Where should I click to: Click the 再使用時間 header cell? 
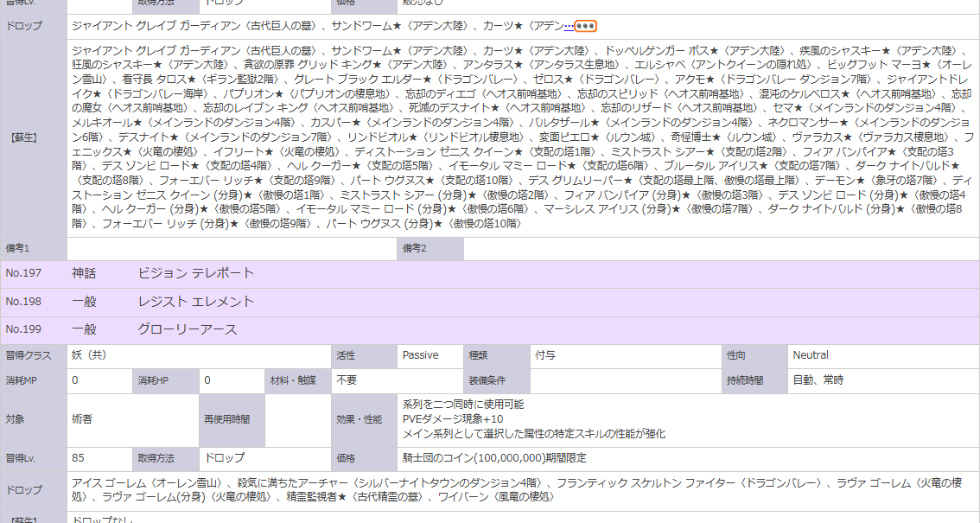pyautogui.click(x=232, y=420)
